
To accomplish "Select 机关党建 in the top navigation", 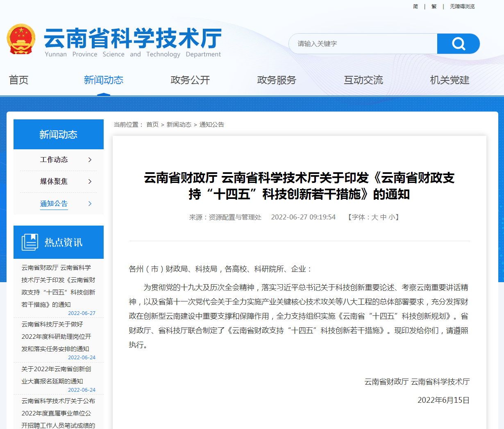I will (450, 80).
